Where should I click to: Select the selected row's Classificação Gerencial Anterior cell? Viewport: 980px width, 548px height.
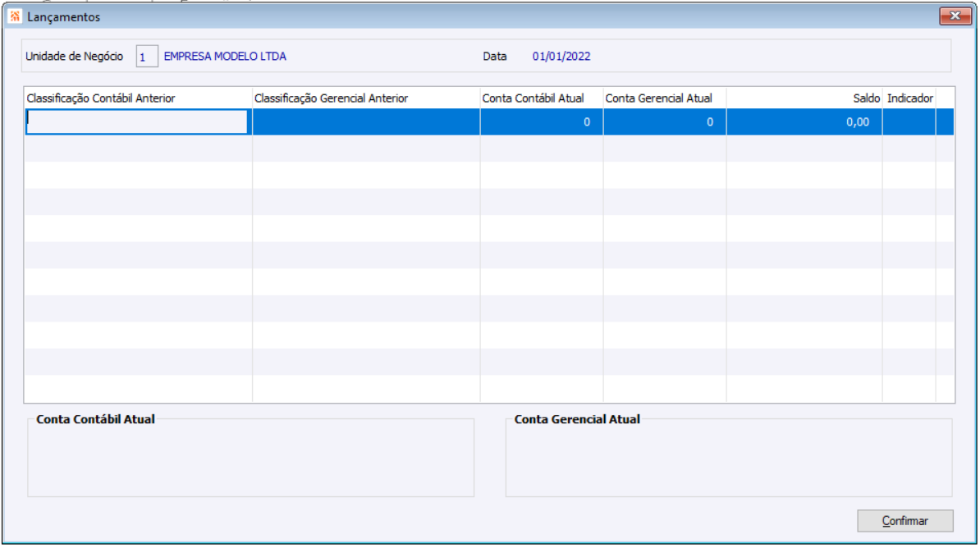click(366, 122)
